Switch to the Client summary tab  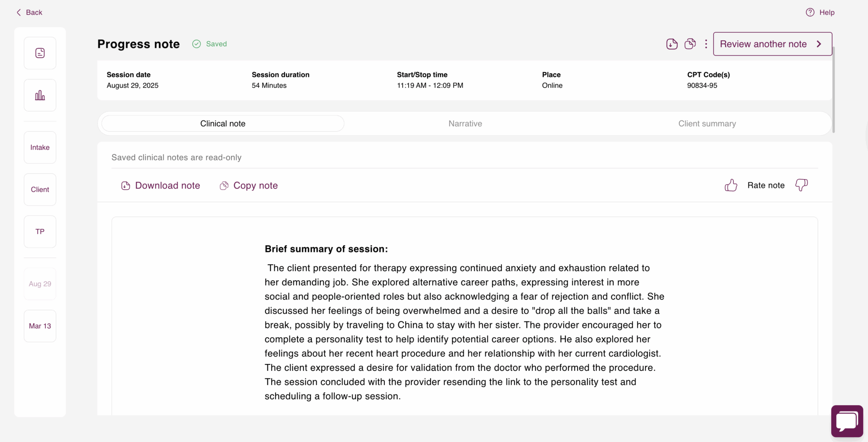pos(707,123)
